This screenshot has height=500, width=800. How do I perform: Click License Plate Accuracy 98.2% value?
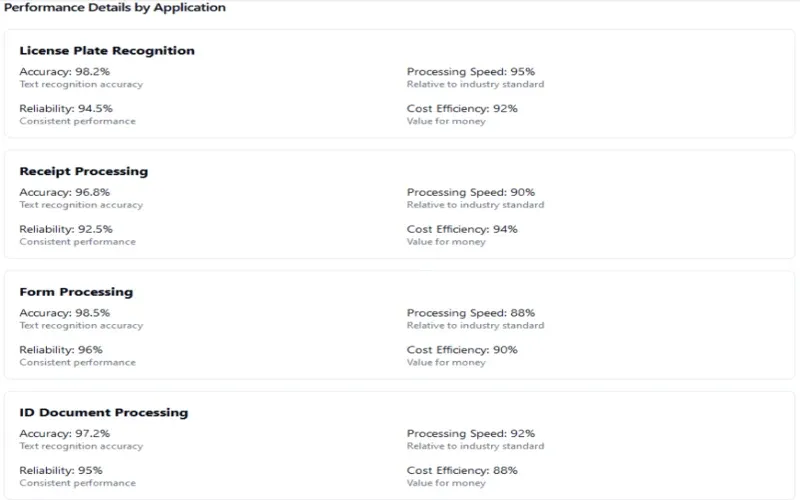(64, 72)
